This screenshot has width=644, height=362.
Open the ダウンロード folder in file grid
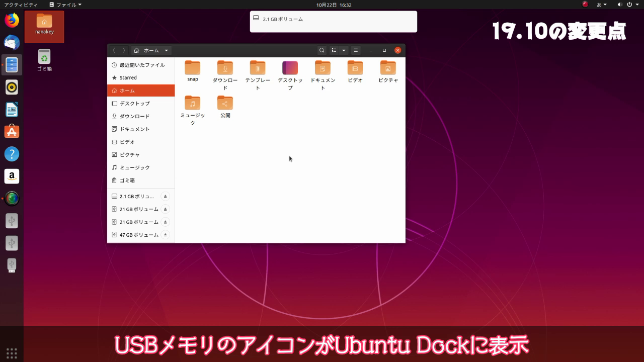[x=225, y=75]
